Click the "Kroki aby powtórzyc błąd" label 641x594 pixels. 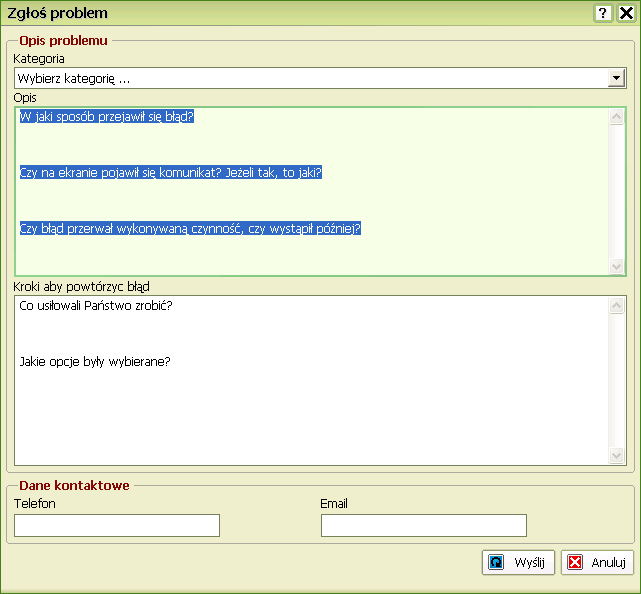81,287
